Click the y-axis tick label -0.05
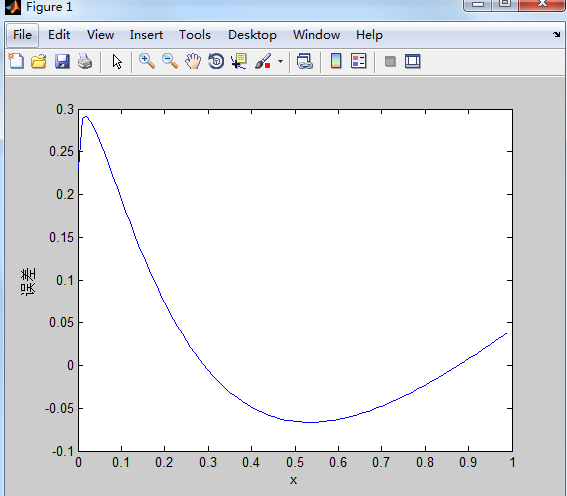This screenshot has height=496, width=567. pos(59,409)
